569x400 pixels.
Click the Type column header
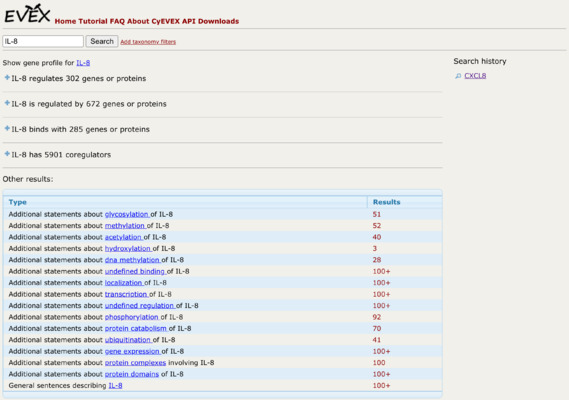(18, 202)
